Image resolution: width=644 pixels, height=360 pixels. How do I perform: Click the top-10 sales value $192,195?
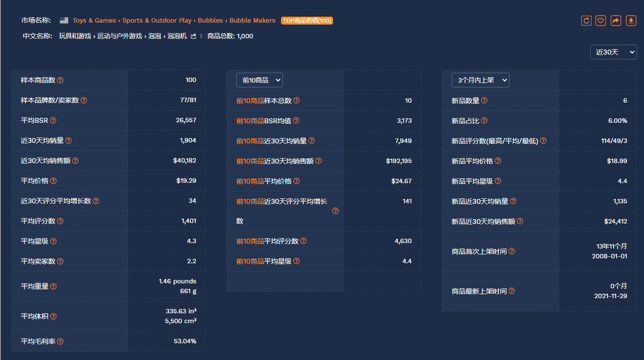pos(399,161)
